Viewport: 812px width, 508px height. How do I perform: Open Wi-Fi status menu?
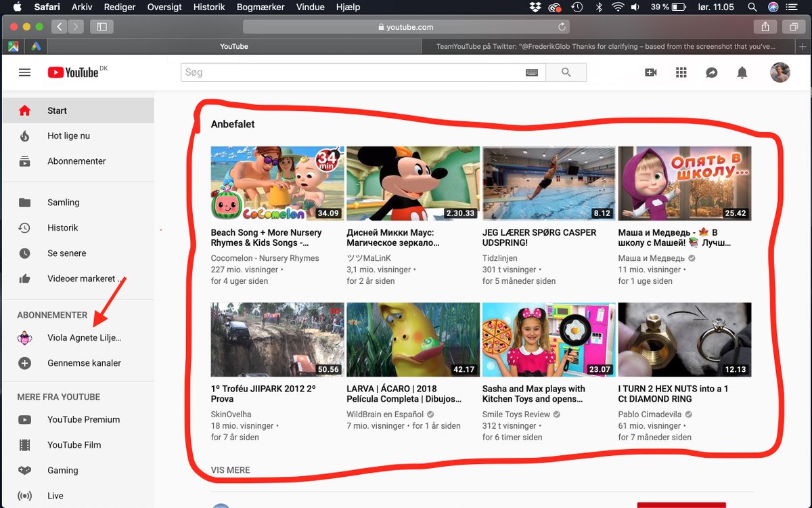tap(617, 7)
